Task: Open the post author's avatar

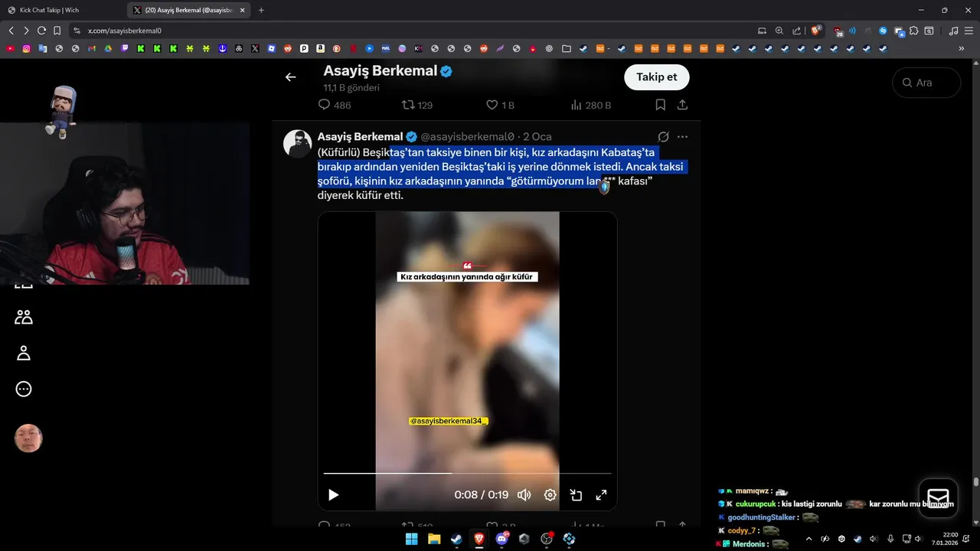Action: pos(297,144)
